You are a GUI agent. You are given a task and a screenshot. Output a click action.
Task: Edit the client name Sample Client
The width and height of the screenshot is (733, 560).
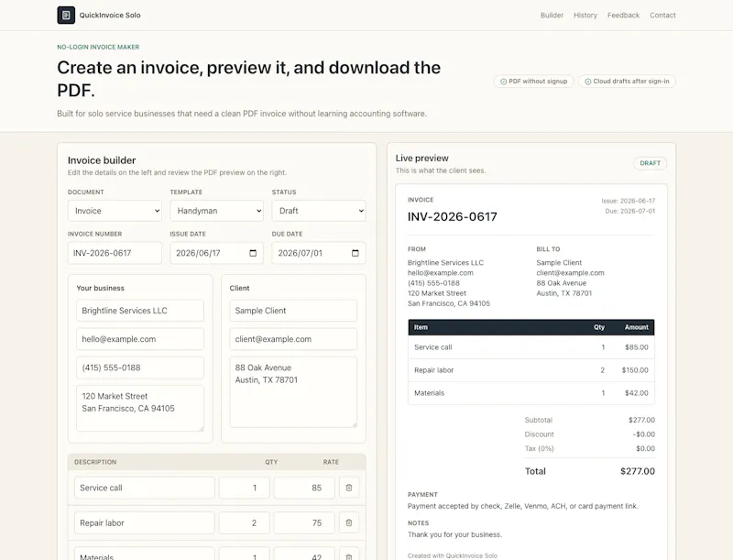pyautogui.click(x=293, y=311)
